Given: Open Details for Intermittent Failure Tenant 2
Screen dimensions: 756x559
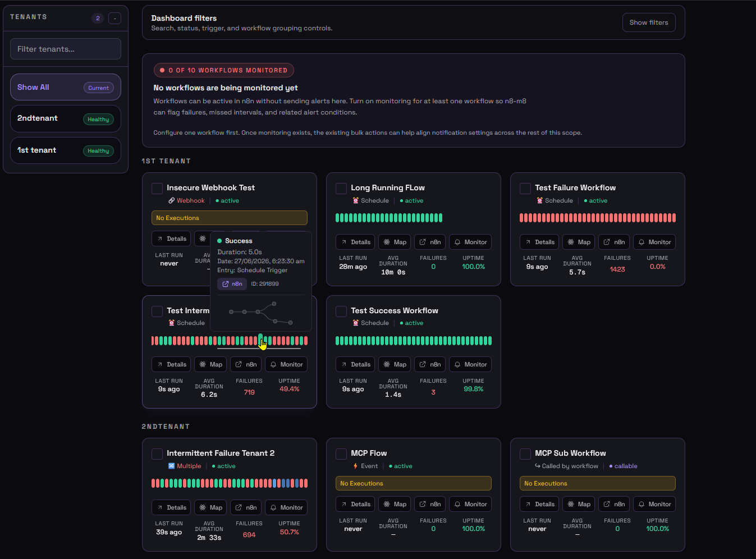Looking at the screenshot, I should (x=171, y=507).
